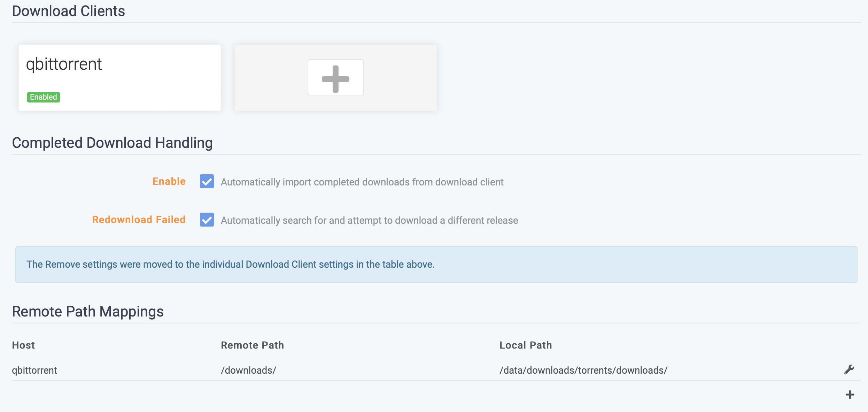Click the Remote Path column header
The image size is (868, 412).
[253, 345]
